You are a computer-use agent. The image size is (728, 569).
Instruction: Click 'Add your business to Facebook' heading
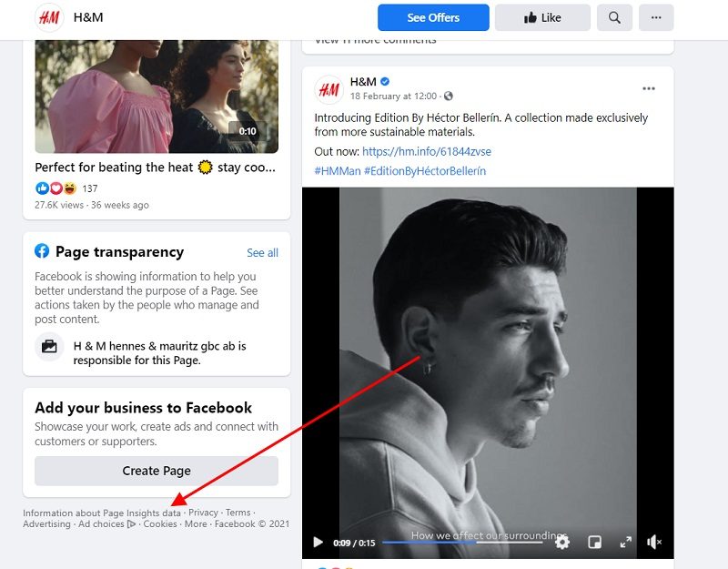tap(143, 408)
